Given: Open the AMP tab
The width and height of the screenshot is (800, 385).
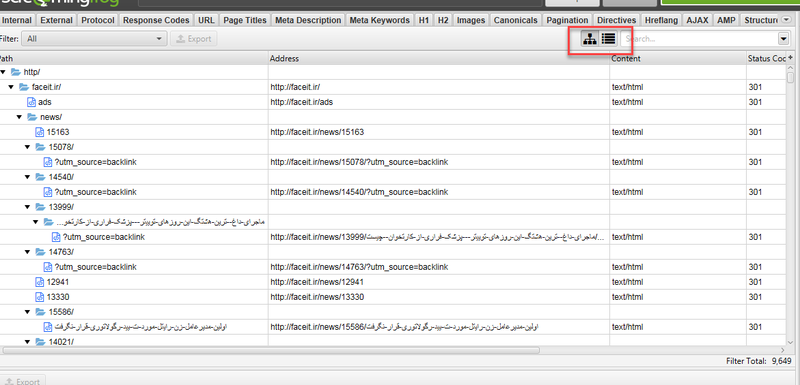Looking at the screenshot, I should coord(726,20).
